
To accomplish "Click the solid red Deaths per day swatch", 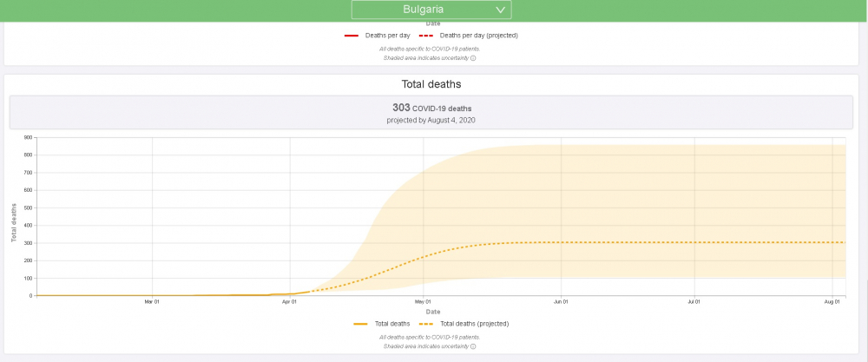I will (x=352, y=36).
